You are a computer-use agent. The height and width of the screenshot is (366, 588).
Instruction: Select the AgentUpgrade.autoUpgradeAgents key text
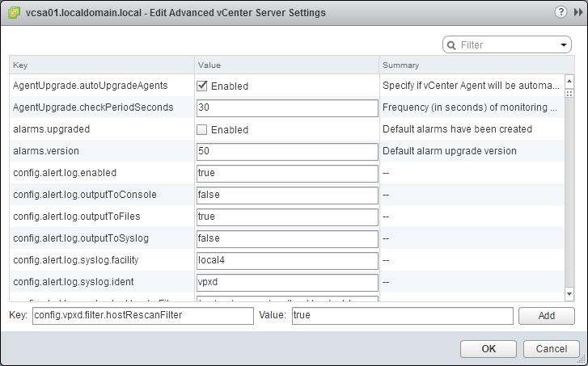(91, 86)
